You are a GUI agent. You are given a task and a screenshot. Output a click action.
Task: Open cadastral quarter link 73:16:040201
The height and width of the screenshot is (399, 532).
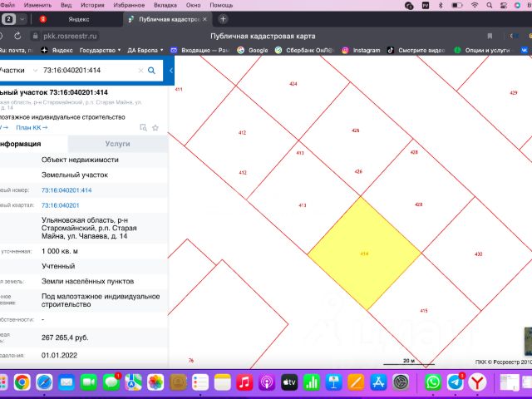61,205
